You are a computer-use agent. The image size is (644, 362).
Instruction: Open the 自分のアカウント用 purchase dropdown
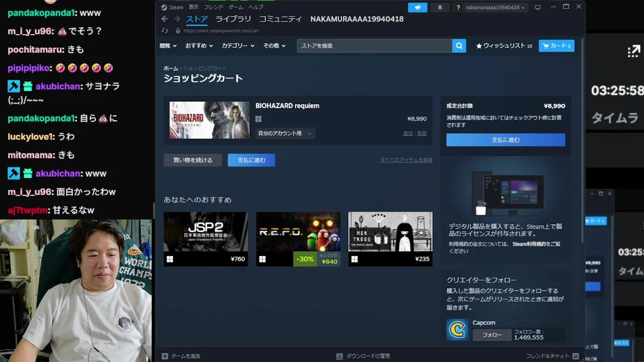[x=285, y=133]
